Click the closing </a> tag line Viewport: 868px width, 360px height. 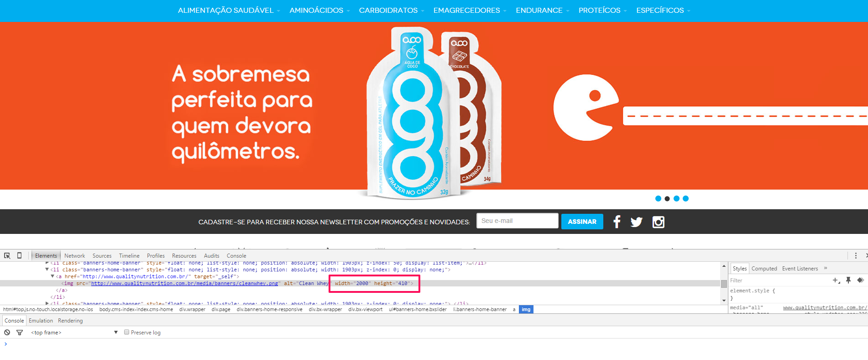[62, 290]
